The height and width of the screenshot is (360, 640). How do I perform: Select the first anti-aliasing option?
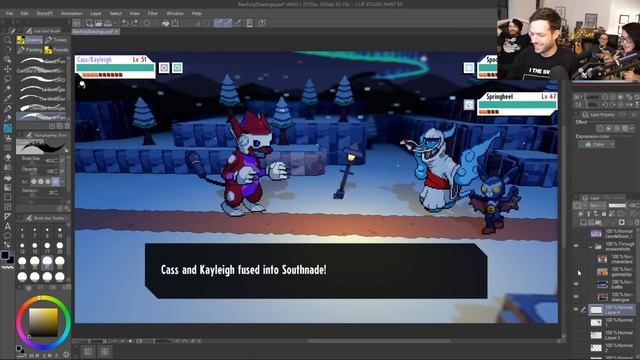(x=34, y=181)
